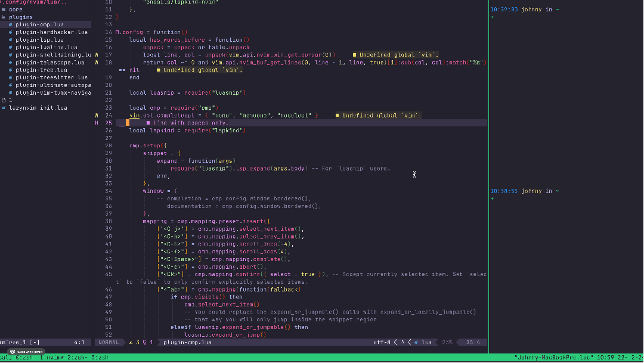Click the Lua icon beside lazynvim init.lua
644x363 pixels.
click(4, 108)
